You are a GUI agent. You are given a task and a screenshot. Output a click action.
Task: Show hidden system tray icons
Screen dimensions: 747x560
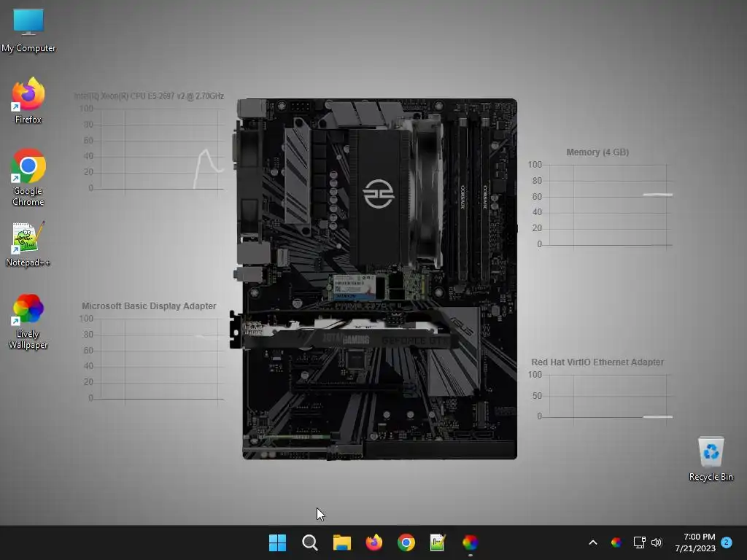pyautogui.click(x=592, y=542)
